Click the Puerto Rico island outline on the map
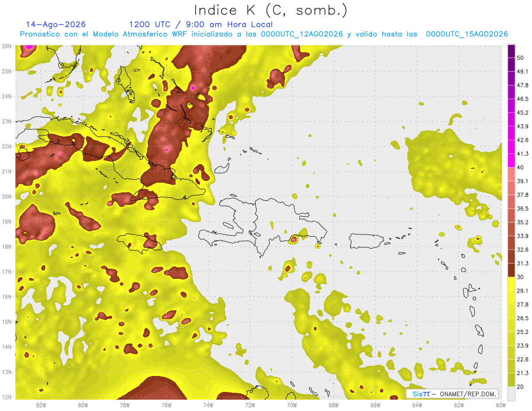This screenshot has width=532, height=411. [x=367, y=241]
